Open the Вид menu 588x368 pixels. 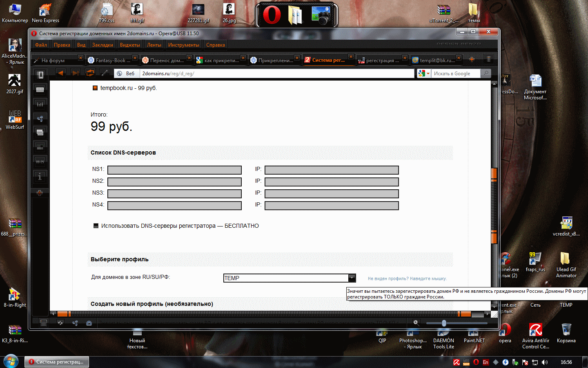tap(81, 45)
